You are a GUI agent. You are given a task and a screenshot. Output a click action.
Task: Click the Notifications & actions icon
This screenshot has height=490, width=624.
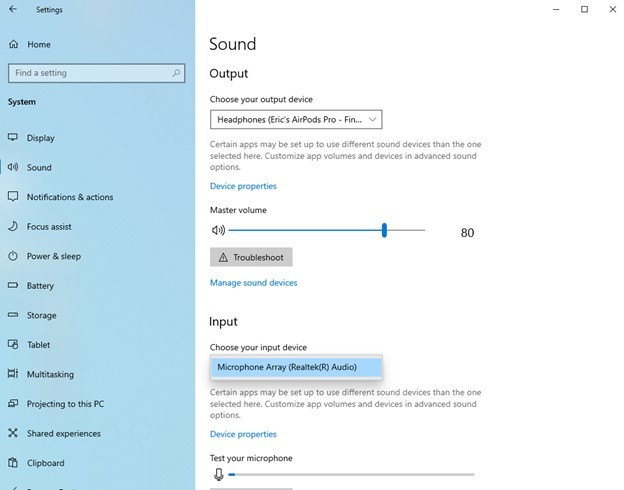pos(13,197)
